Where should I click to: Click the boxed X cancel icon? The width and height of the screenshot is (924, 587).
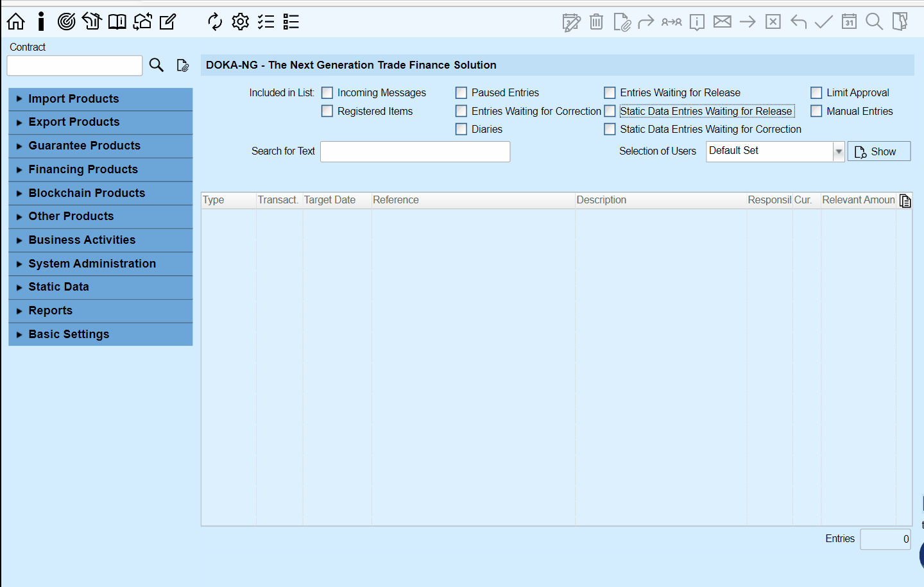click(x=773, y=22)
